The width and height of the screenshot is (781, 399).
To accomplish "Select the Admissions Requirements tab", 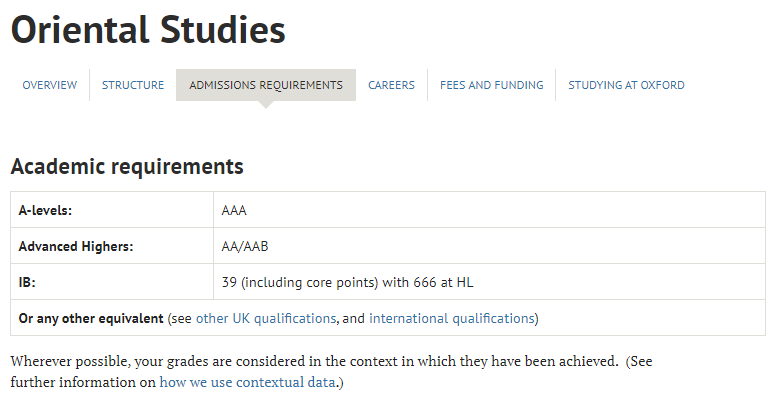I will (266, 85).
